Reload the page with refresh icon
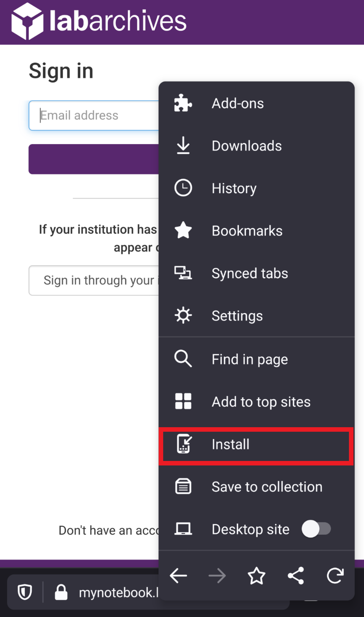Screen dimensions: 364x617 pos(335,576)
